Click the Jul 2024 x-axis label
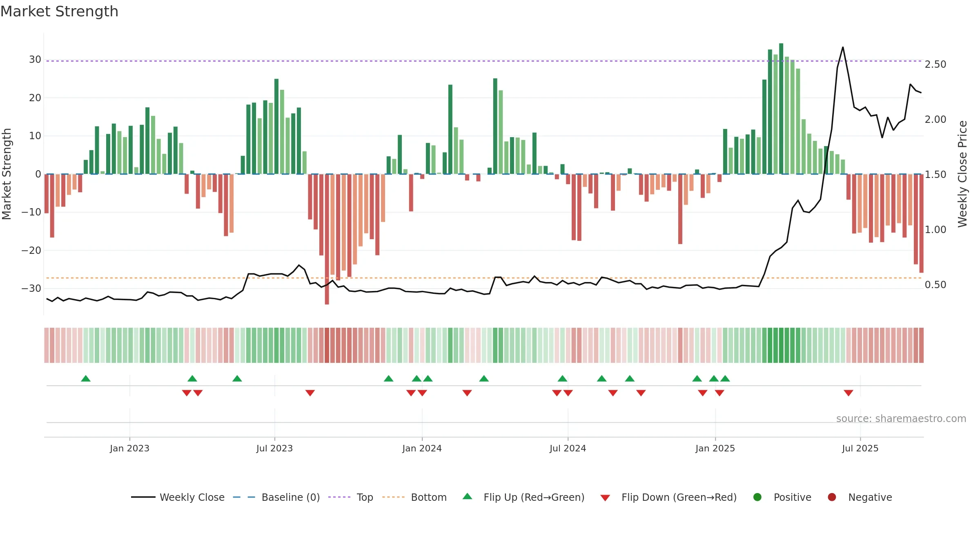Screen dimensions: 980x551 [568, 448]
